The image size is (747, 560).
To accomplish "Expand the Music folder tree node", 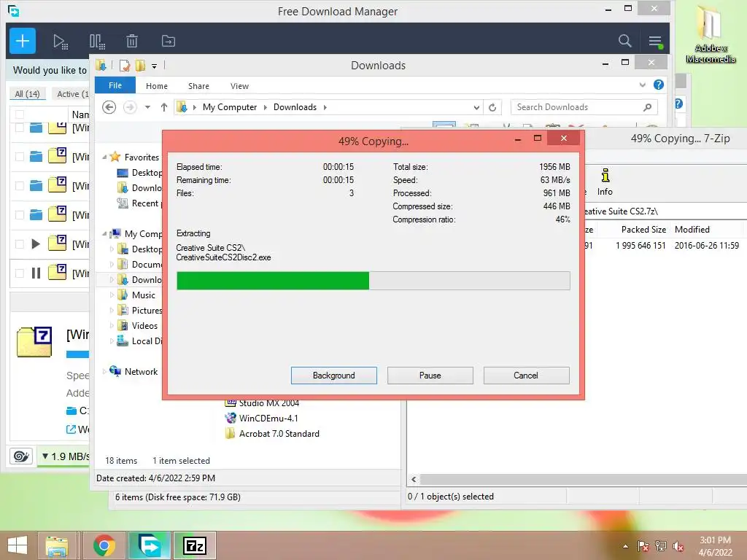I will point(112,295).
